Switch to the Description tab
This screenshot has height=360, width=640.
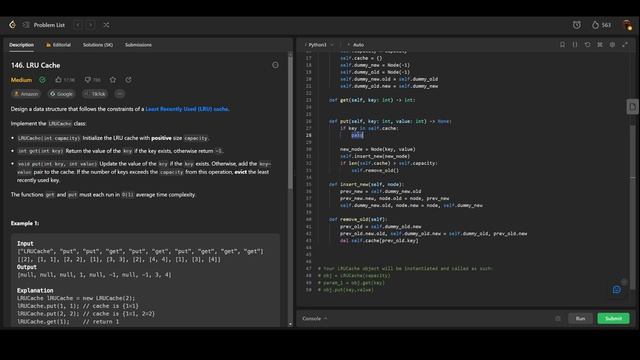tap(22, 45)
